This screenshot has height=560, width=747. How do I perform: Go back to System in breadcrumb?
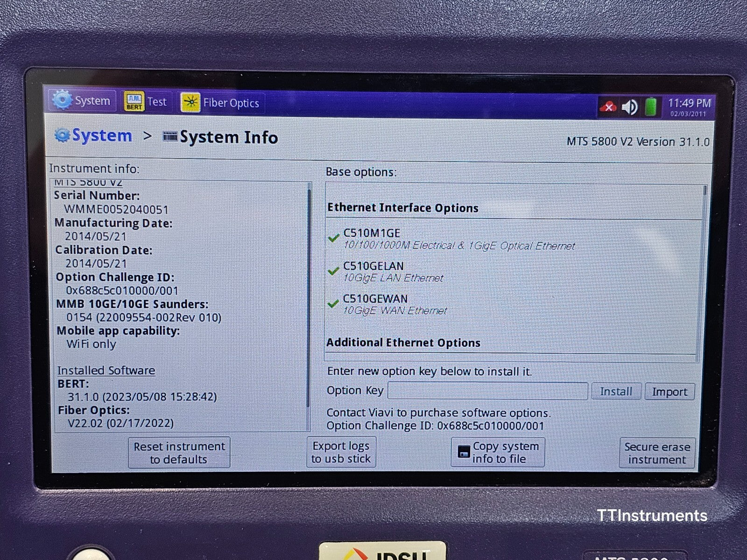(x=102, y=136)
